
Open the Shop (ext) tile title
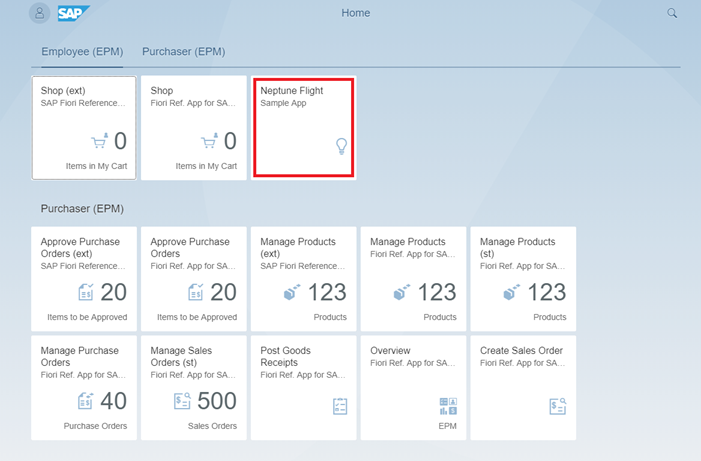pos(63,90)
